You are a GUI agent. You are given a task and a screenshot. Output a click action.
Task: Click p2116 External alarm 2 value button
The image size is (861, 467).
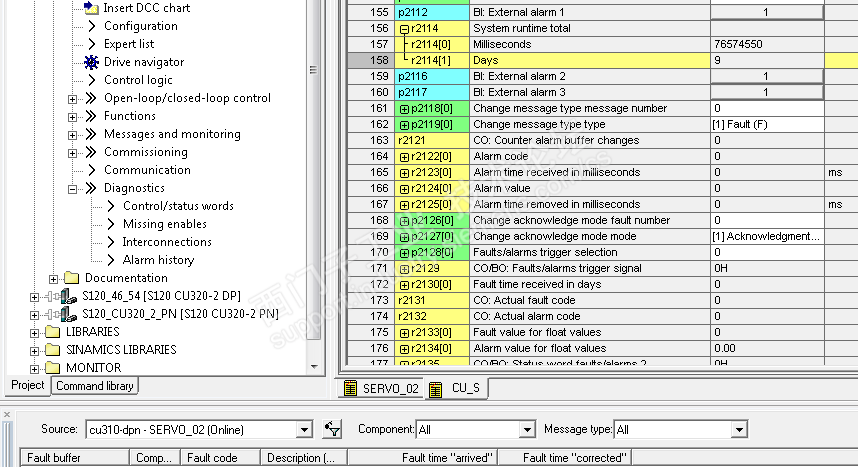(x=767, y=76)
